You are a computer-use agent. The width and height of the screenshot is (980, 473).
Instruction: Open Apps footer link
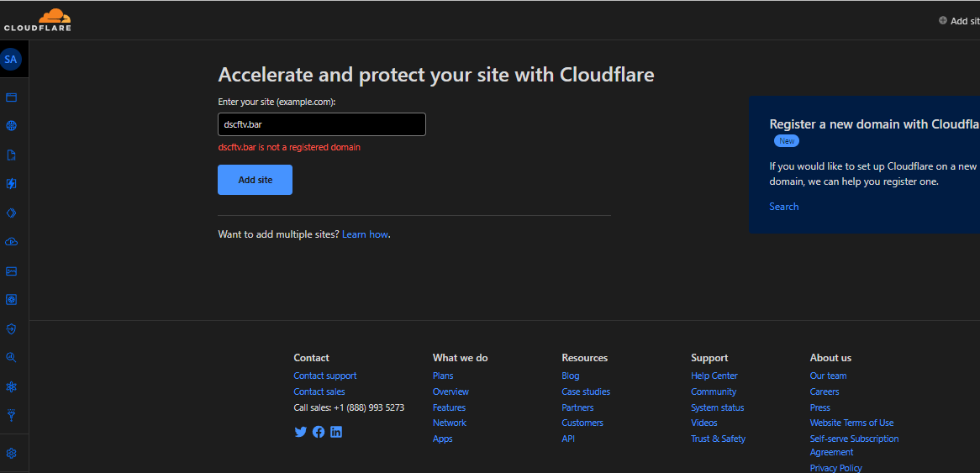click(442, 439)
